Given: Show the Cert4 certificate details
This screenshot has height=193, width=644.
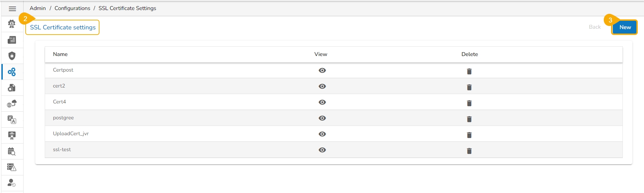Looking at the screenshot, I should pyautogui.click(x=322, y=102).
